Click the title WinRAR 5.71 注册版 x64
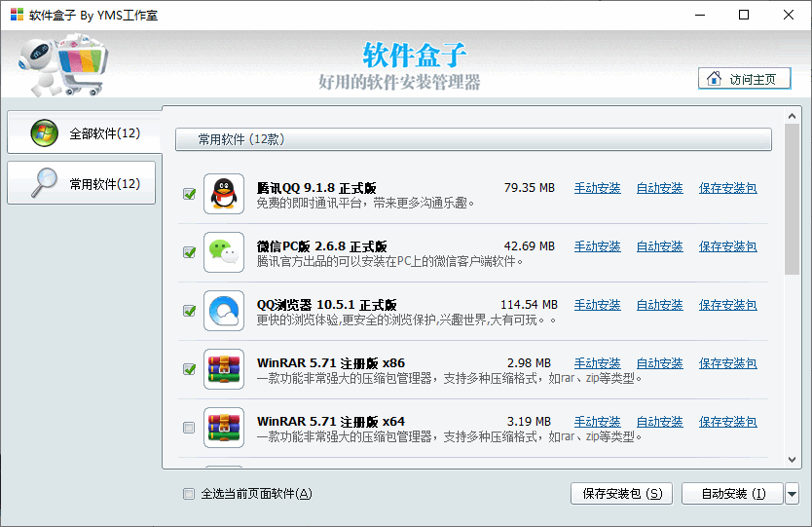812x527 pixels. pos(331,422)
